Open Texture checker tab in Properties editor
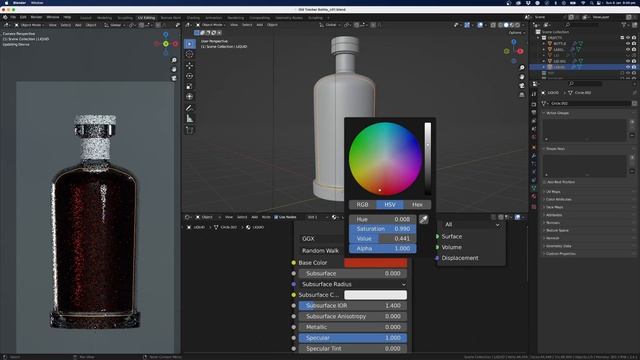 tap(534, 207)
